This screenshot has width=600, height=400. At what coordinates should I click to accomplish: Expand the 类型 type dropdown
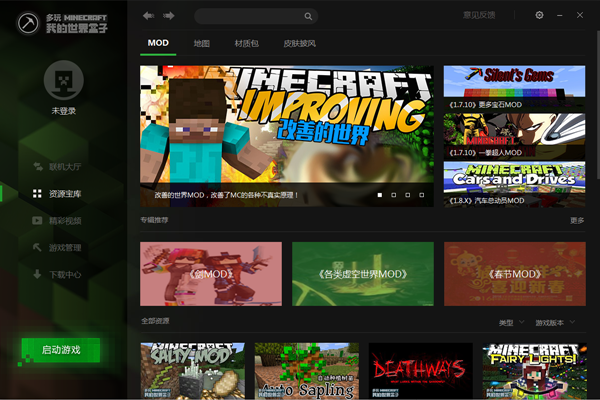coord(510,323)
